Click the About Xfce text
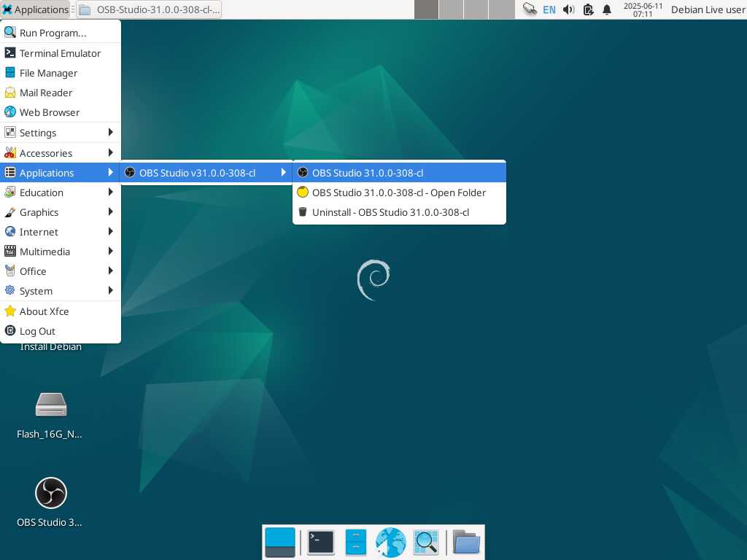 [44, 311]
